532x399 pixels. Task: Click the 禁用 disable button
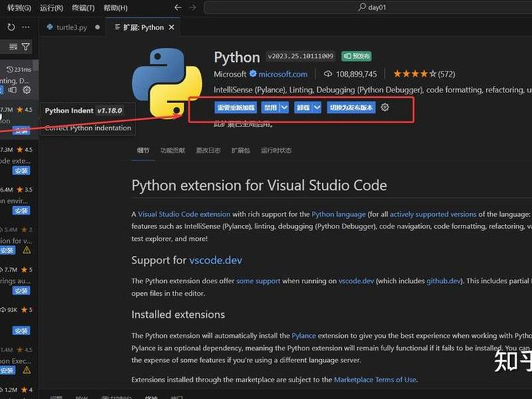point(271,108)
